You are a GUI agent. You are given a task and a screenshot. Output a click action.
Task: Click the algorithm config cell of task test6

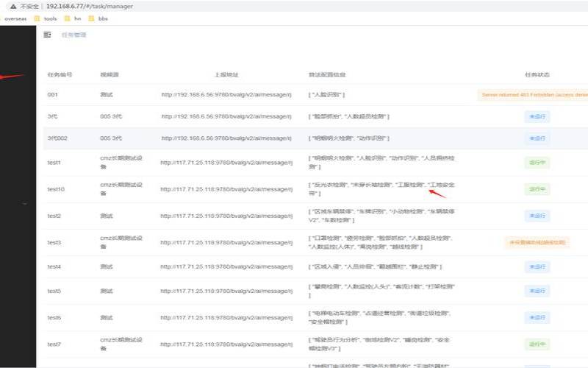(380, 317)
